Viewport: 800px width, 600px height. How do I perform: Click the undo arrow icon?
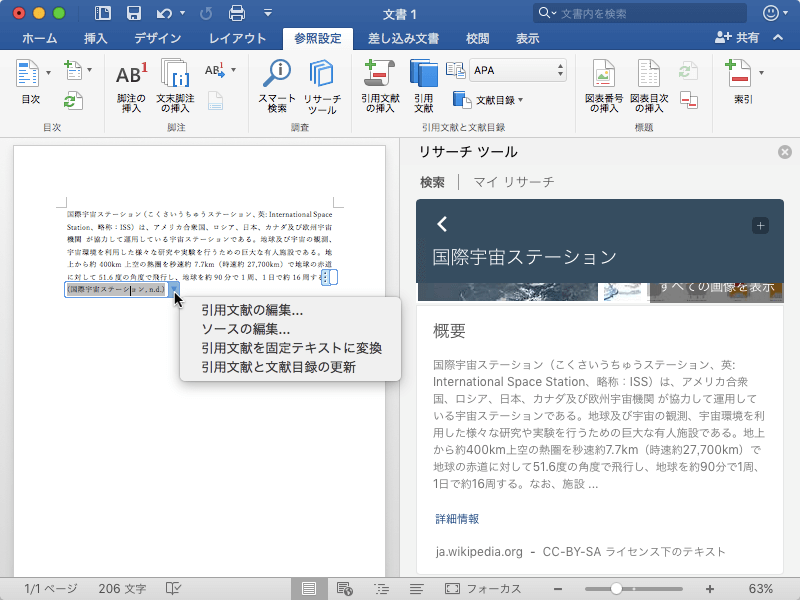coord(164,13)
